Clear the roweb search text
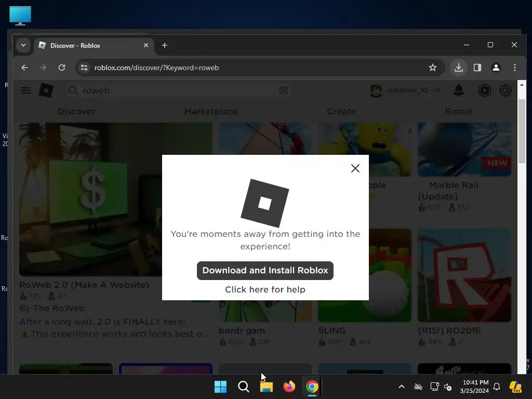This screenshot has height=399, width=532. pos(283,90)
